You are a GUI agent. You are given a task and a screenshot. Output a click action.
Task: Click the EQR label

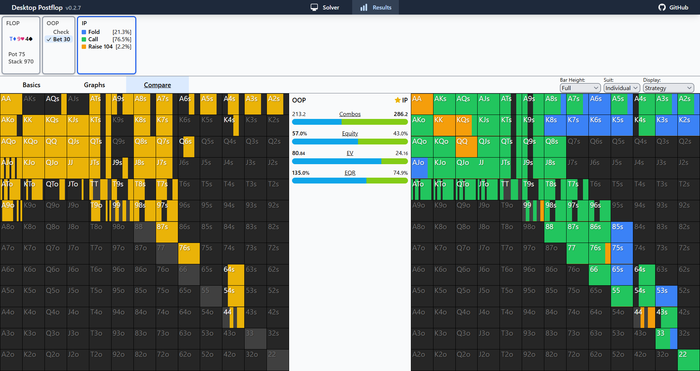click(350, 173)
